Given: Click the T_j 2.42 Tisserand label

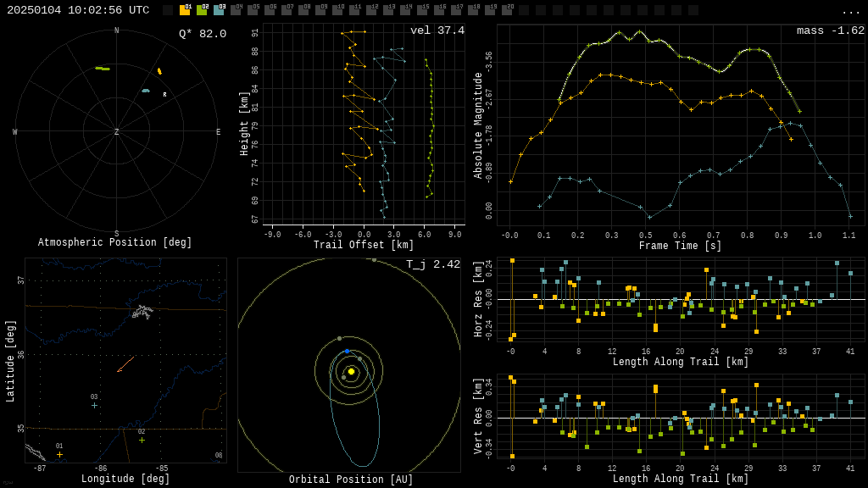Looking at the screenshot, I should (432, 265).
